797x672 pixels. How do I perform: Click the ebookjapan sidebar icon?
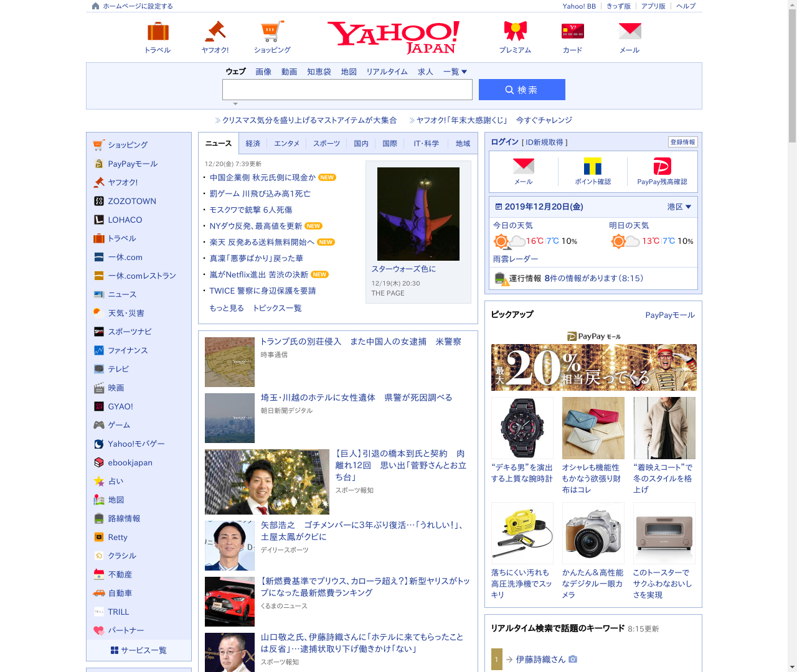click(x=99, y=462)
